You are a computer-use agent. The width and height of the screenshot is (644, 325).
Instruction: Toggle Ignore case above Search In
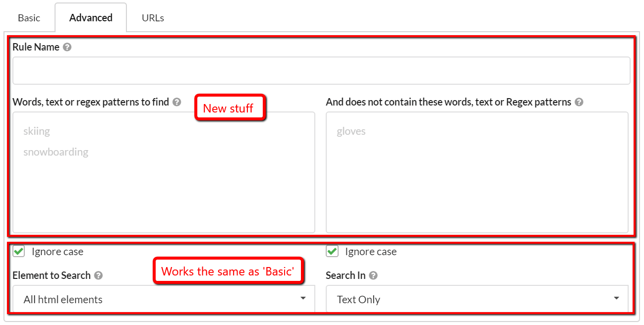(332, 251)
